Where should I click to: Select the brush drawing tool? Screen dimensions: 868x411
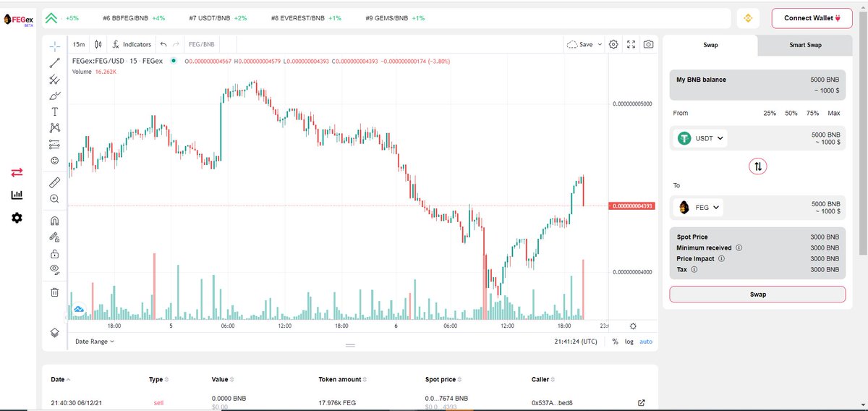(54, 95)
